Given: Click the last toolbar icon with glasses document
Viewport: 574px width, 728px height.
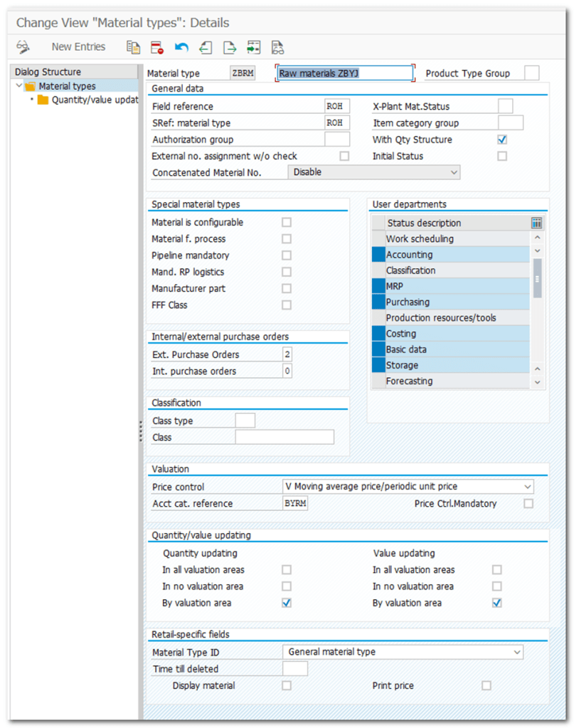Looking at the screenshot, I should 277,47.
